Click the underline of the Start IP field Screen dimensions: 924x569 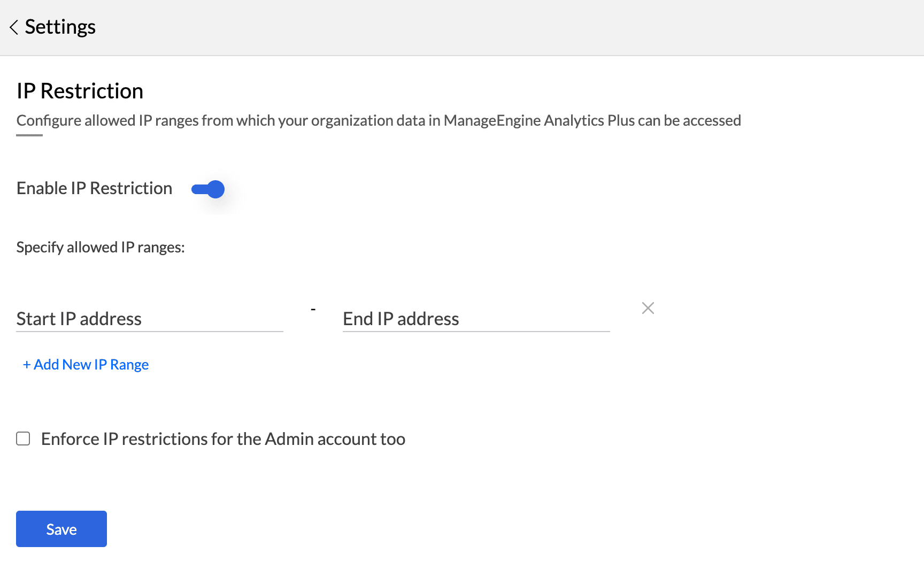tap(149, 332)
